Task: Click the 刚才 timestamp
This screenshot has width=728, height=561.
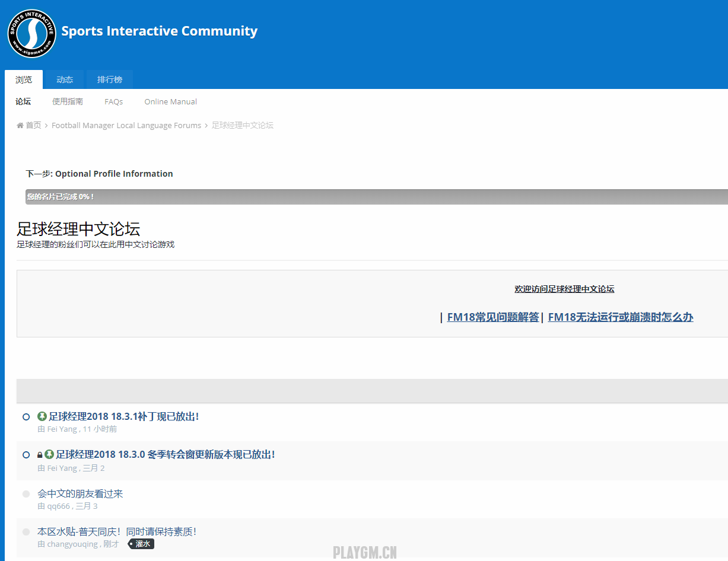Action: point(111,544)
